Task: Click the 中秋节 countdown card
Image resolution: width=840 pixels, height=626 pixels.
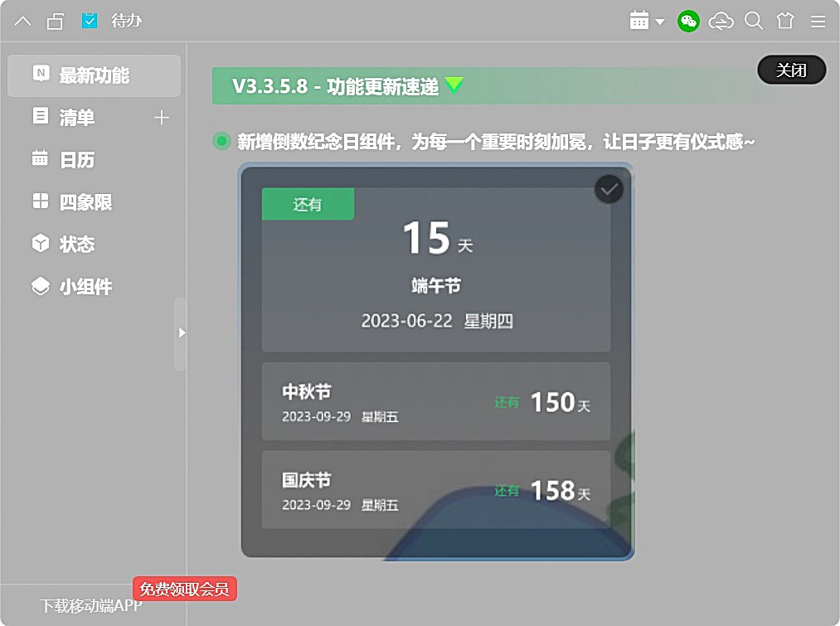Action: coord(436,401)
